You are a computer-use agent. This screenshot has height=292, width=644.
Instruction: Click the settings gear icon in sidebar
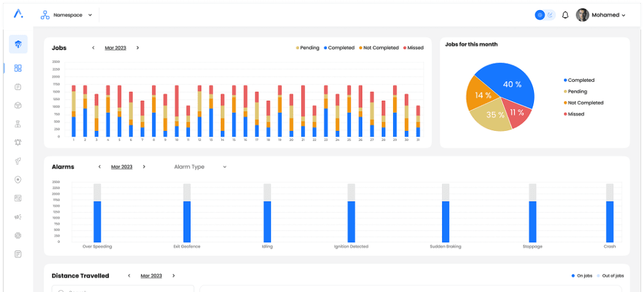tap(18, 235)
